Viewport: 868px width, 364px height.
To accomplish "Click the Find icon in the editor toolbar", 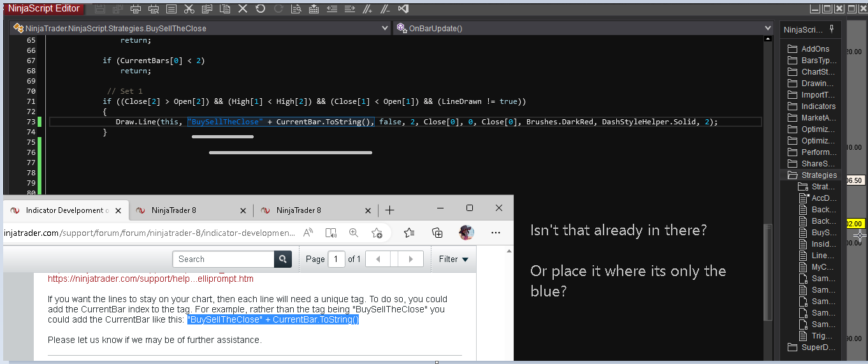I will tap(296, 9).
